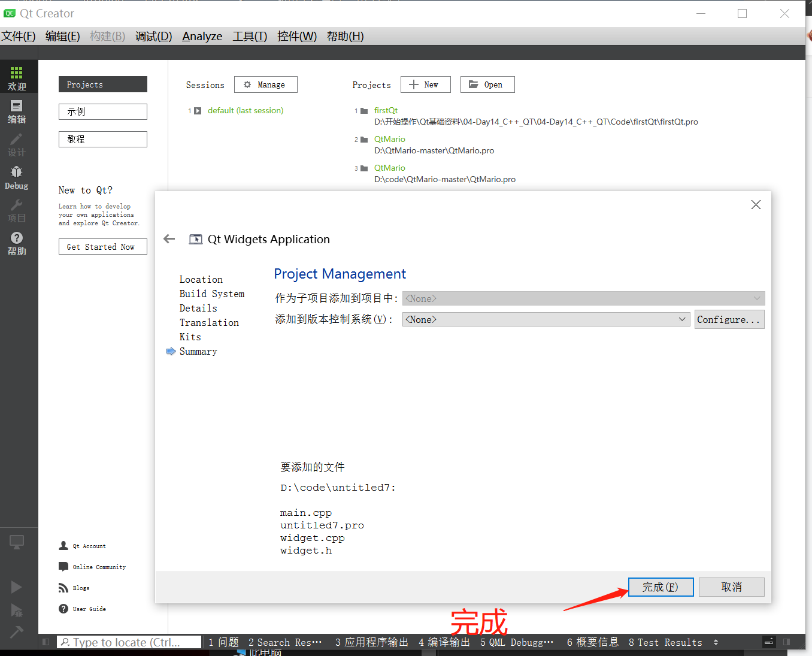Click the green Run play icon
The width and height of the screenshot is (812, 656).
click(x=16, y=587)
